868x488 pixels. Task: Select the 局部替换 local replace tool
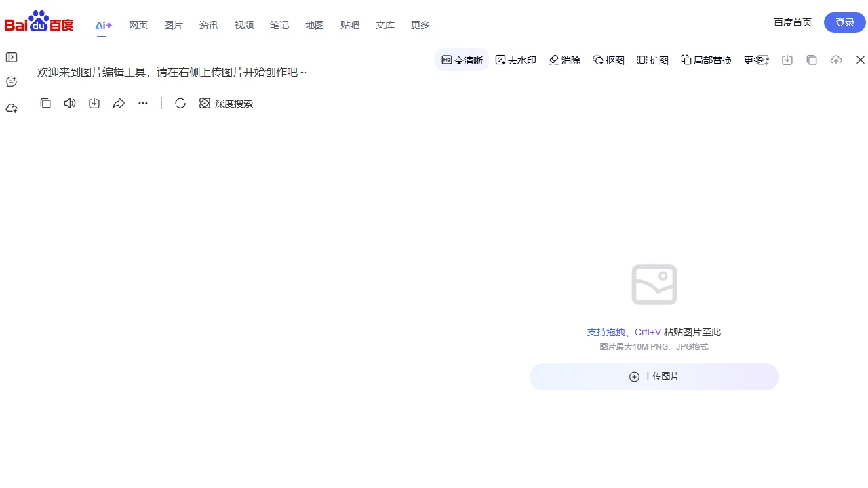pos(705,60)
